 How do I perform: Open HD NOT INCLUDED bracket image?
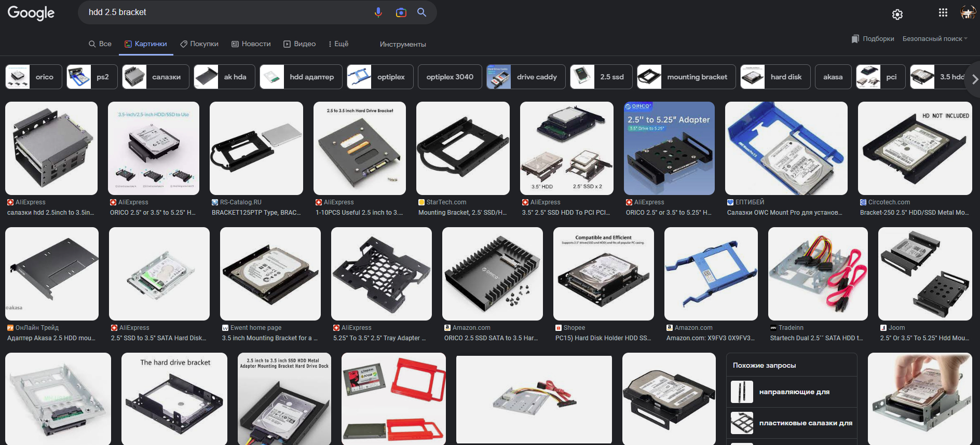point(915,148)
